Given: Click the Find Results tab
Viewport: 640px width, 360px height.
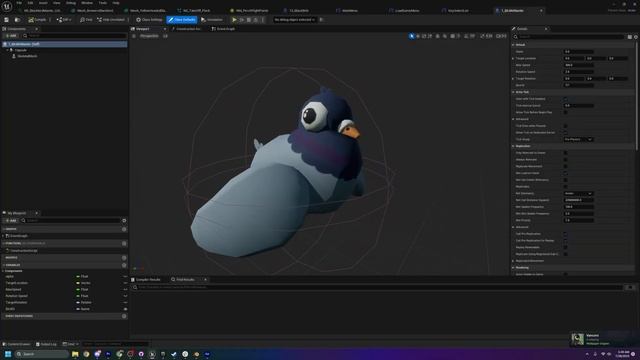Looking at the screenshot, I should coord(186,280).
